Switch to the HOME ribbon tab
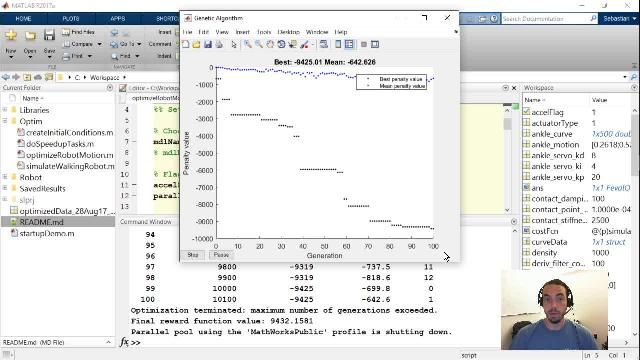Image resolution: width=640 pixels, height=360 pixels. point(23,19)
